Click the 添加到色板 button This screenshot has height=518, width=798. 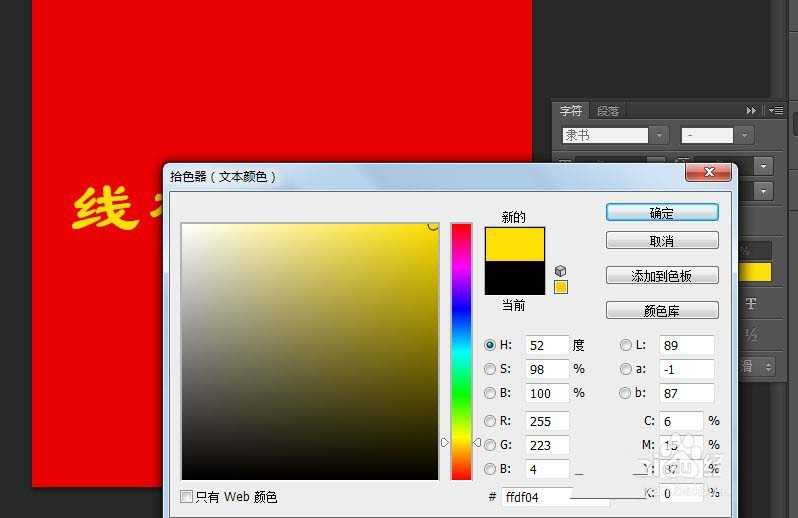coord(662,276)
